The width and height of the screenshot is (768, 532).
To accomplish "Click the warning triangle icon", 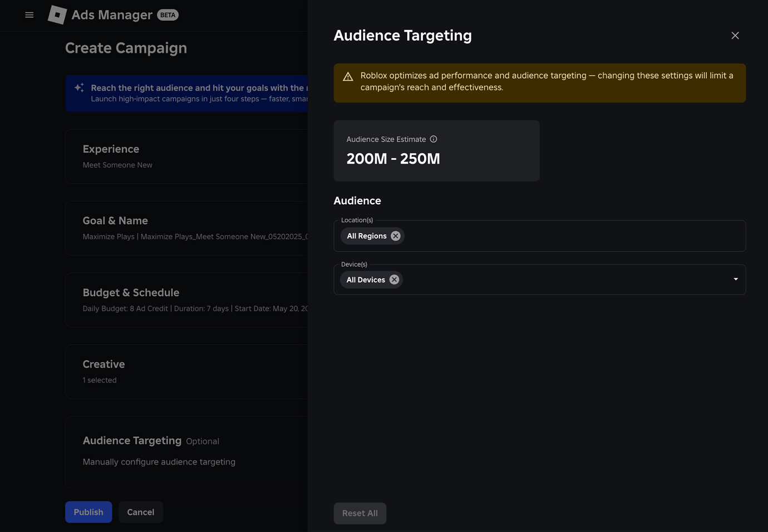I will click(x=348, y=77).
